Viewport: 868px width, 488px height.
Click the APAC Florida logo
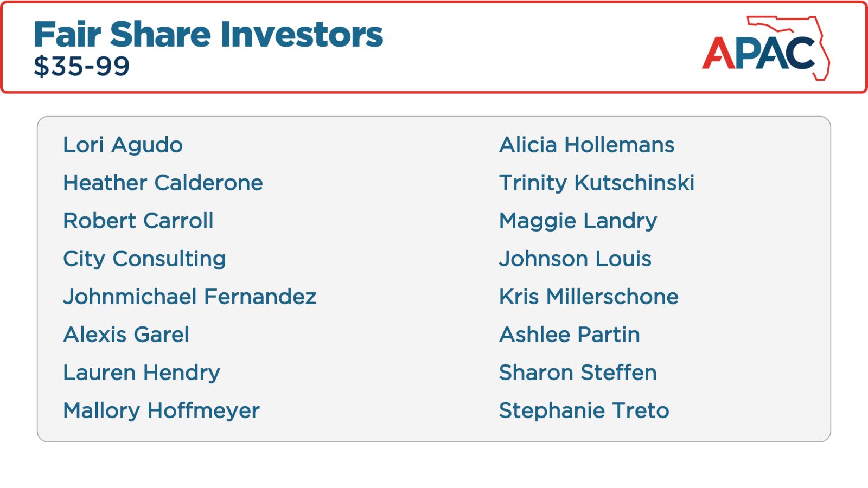(x=766, y=48)
